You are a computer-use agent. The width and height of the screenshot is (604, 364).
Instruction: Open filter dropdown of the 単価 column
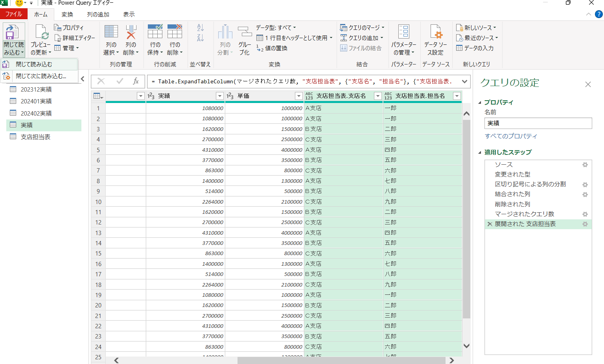pyautogui.click(x=299, y=96)
